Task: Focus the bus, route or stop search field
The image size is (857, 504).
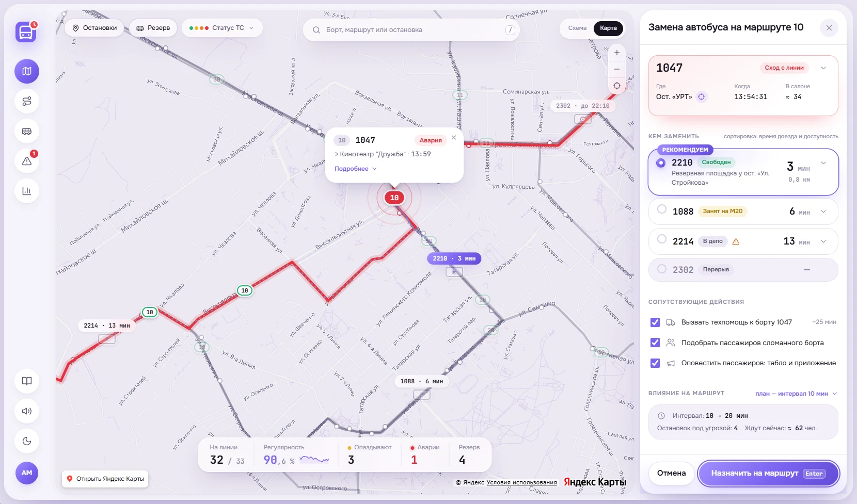Action: click(411, 30)
